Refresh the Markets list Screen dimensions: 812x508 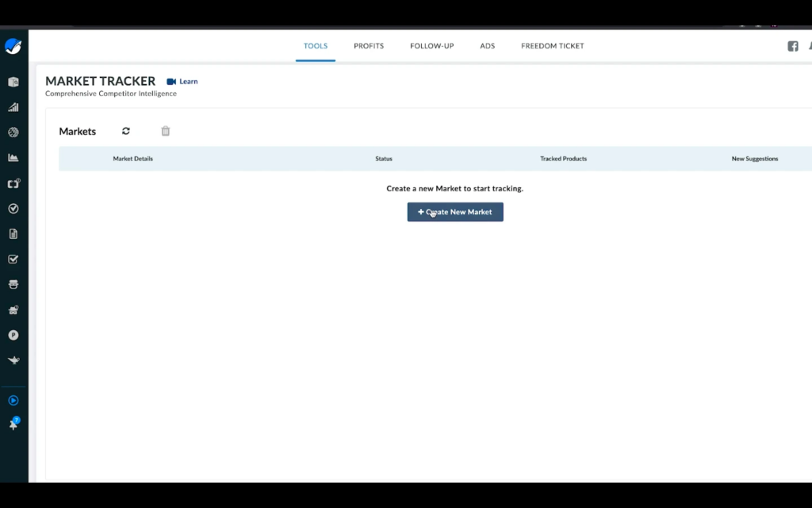(x=126, y=131)
